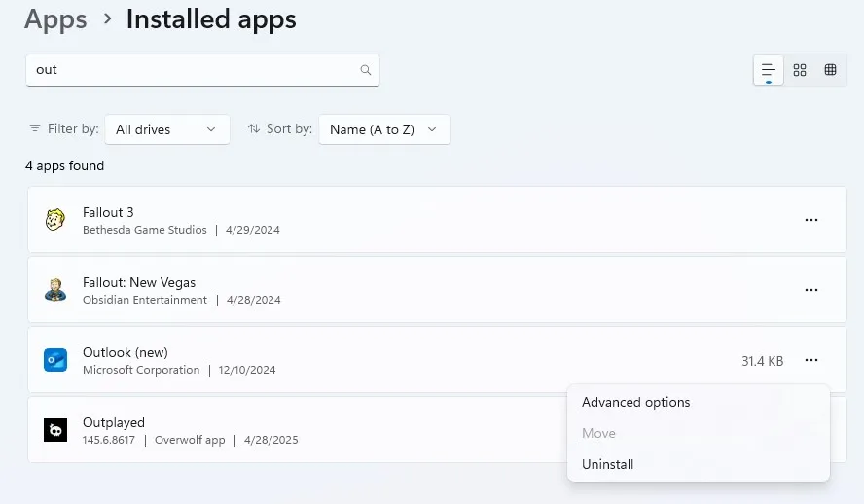Image resolution: width=864 pixels, height=504 pixels.
Task: Switch to list view layout
Action: click(768, 70)
